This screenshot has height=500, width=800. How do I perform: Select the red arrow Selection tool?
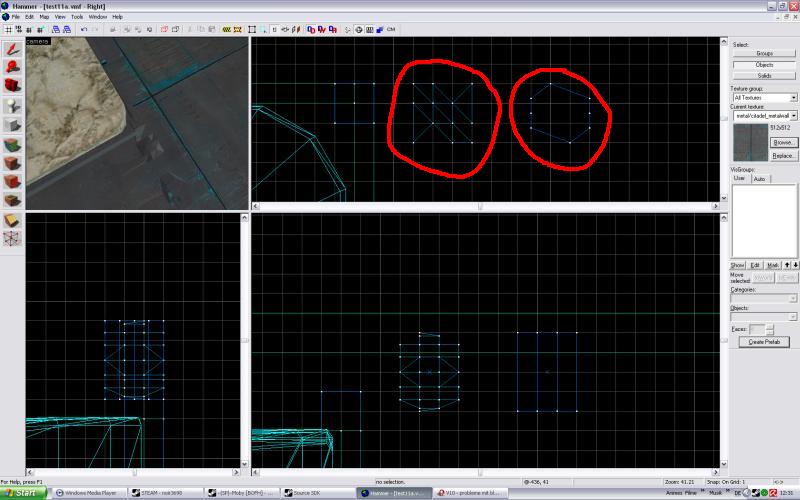click(12, 48)
